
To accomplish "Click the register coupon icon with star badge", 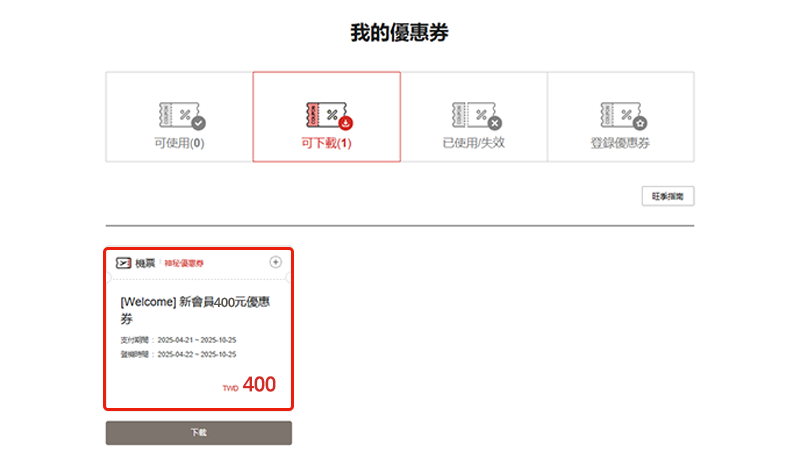I will tap(621, 116).
